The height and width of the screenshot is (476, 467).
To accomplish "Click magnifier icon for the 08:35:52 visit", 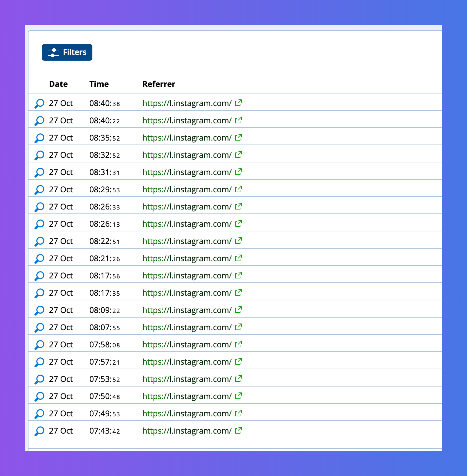I will coord(39,138).
